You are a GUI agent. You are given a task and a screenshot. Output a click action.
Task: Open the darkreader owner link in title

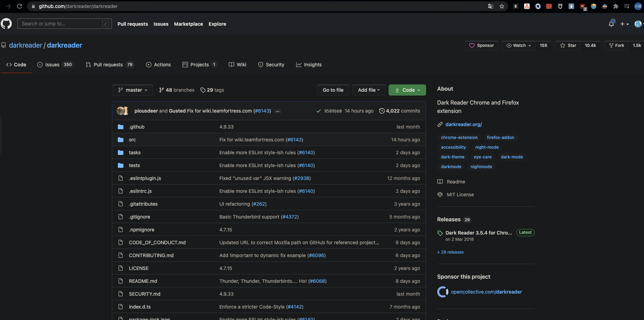(25, 45)
